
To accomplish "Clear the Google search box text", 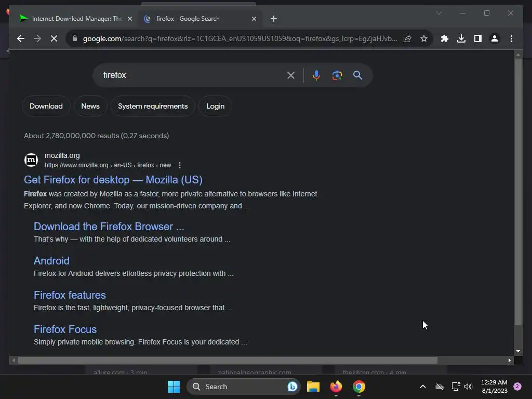I will (x=291, y=75).
